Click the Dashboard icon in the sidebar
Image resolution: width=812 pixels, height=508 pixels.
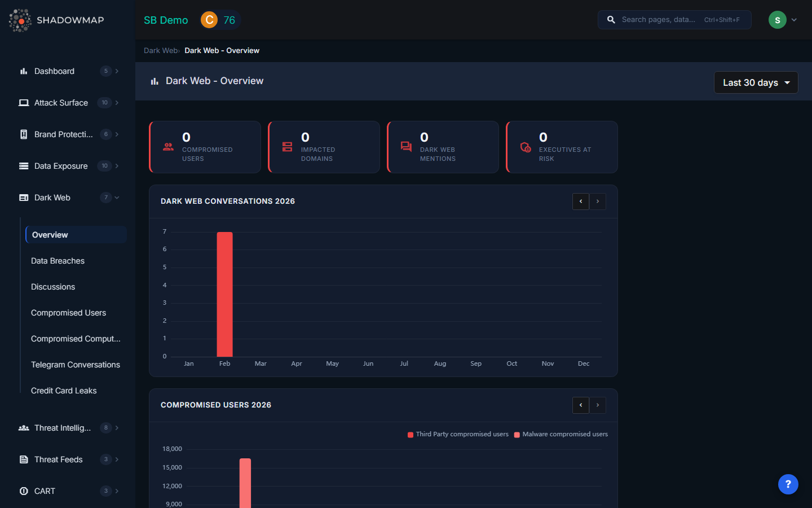click(x=23, y=71)
